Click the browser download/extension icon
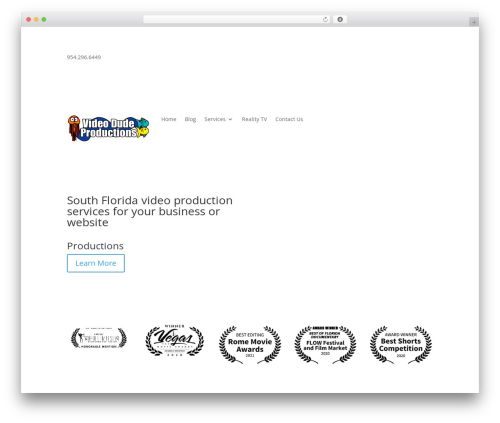Viewport: 500px width, 423px height. tap(340, 19)
